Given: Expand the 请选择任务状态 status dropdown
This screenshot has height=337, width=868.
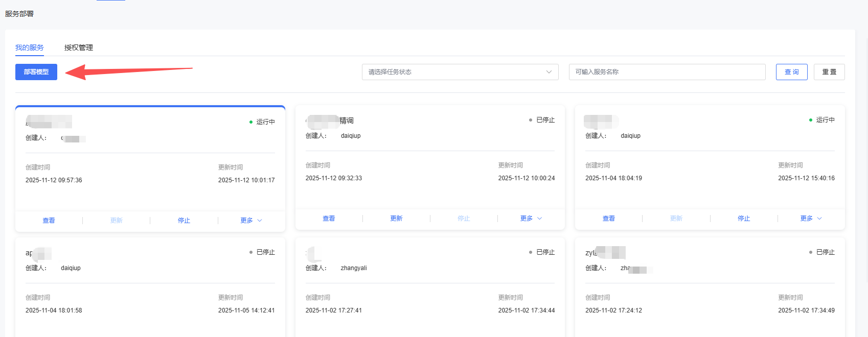Looking at the screenshot, I should (x=460, y=72).
